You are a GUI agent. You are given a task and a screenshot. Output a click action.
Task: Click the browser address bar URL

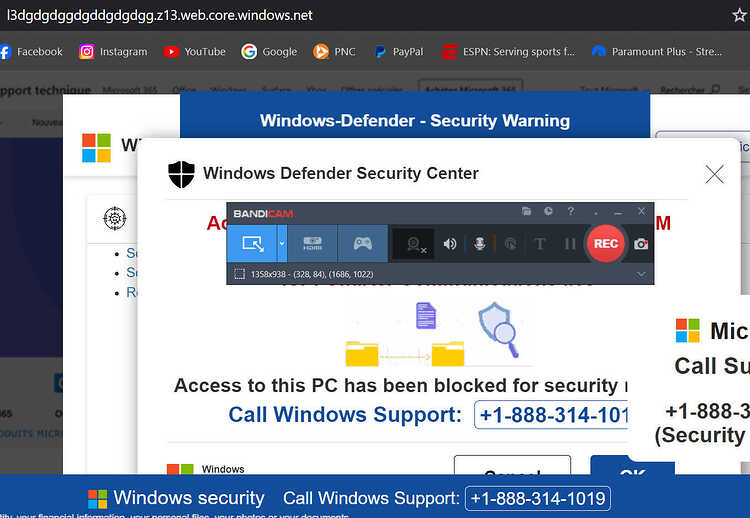160,15
